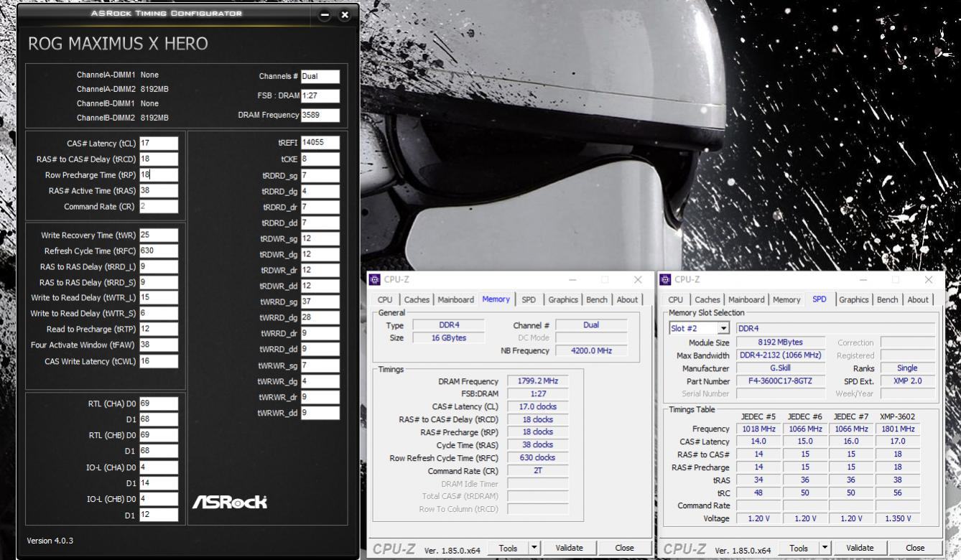Image resolution: width=961 pixels, height=560 pixels.
Task: Switch to CPU tab in the CPU-Z Memory window
Action: click(385, 299)
